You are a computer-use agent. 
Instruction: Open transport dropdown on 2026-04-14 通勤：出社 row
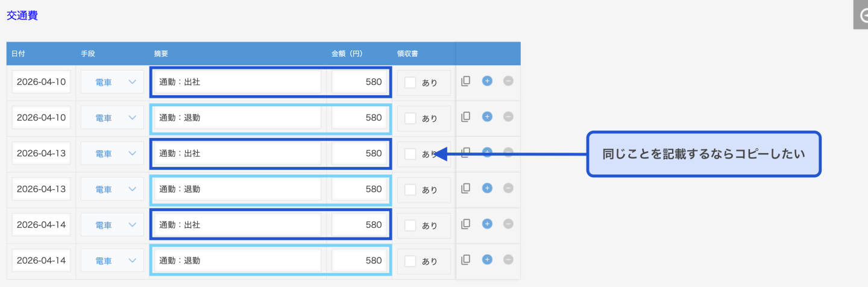click(112, 225)
